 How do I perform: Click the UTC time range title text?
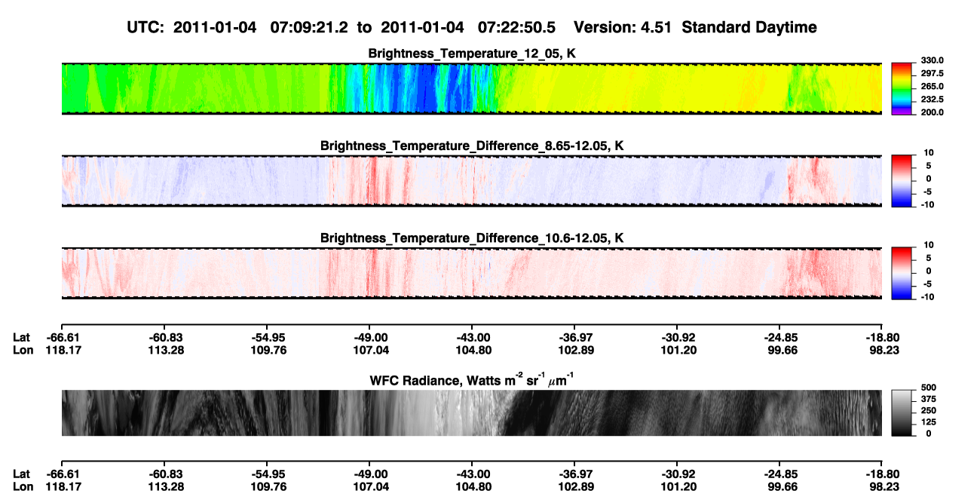tap(473, 28)
